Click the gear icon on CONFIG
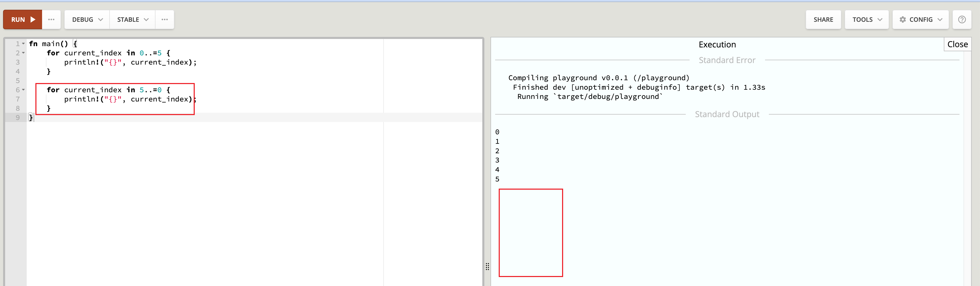The width and height of the screenshot is (980, 286). click(902, 19)
